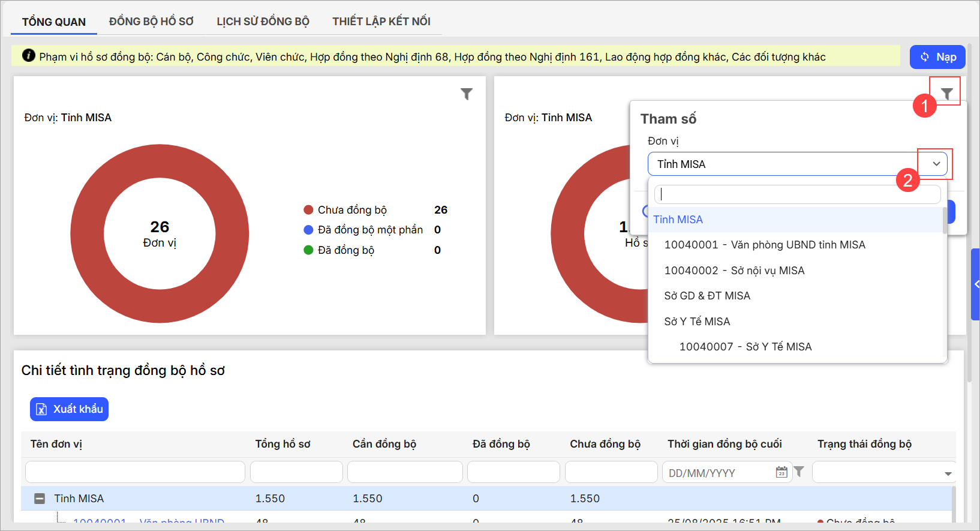Click the search box inside the unit dropdown
Viewport: 980px width, 531px height.
coord(796,194)
